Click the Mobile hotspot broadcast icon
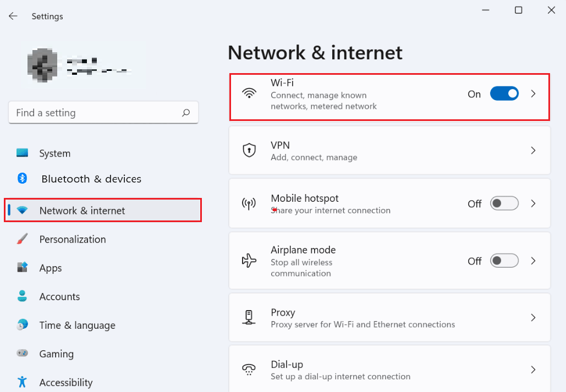The width and height of the screenshot is (566, 392). pyautogui.click(x=249, y=203)
